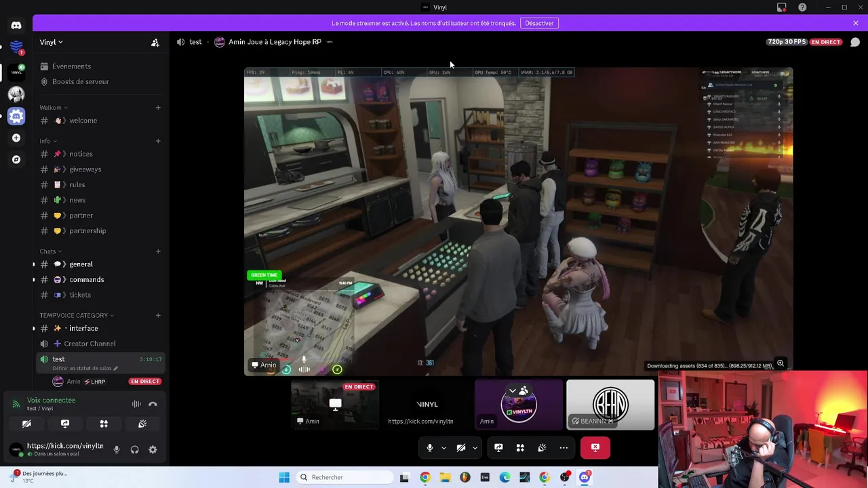The image size is (868, 488).
Task: Dismiss the streamer mode banner
Action: pos(856,23)
